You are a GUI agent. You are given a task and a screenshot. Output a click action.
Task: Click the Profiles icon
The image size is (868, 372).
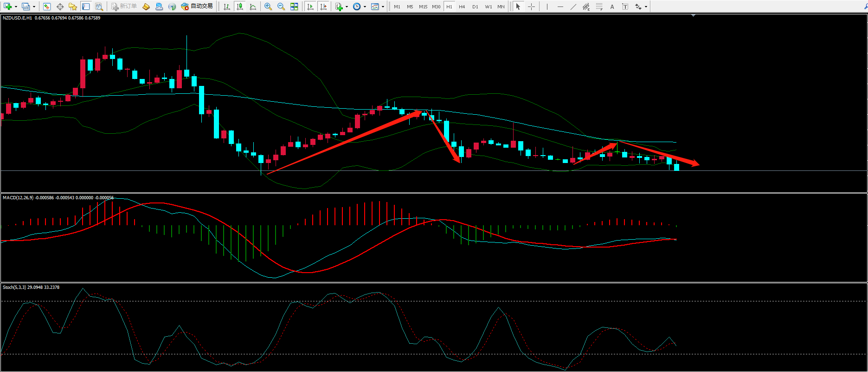26,7
